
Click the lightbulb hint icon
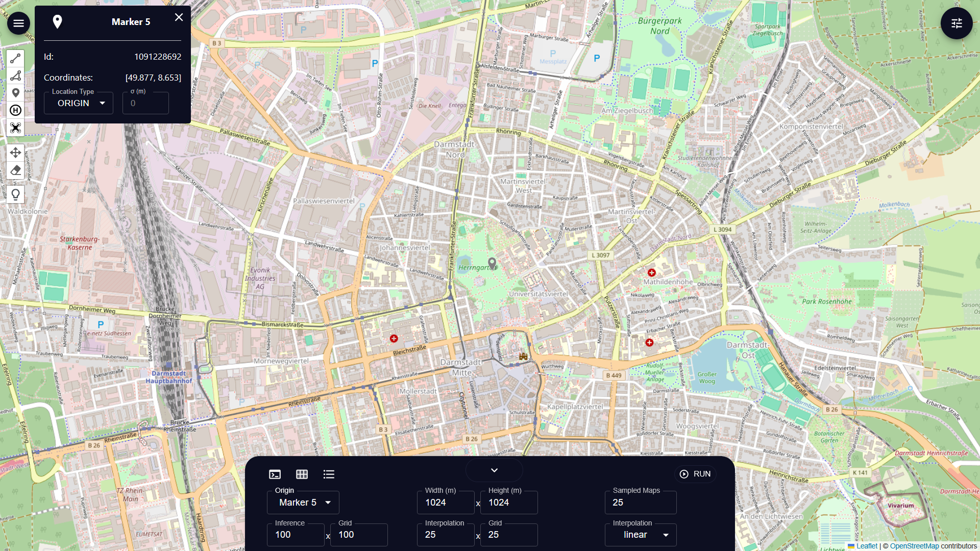(15, 194)
